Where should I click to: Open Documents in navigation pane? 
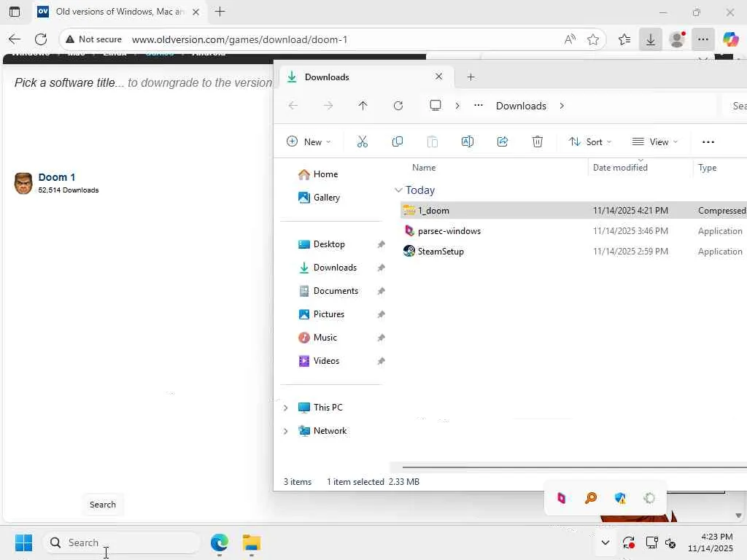click(336, 290)
